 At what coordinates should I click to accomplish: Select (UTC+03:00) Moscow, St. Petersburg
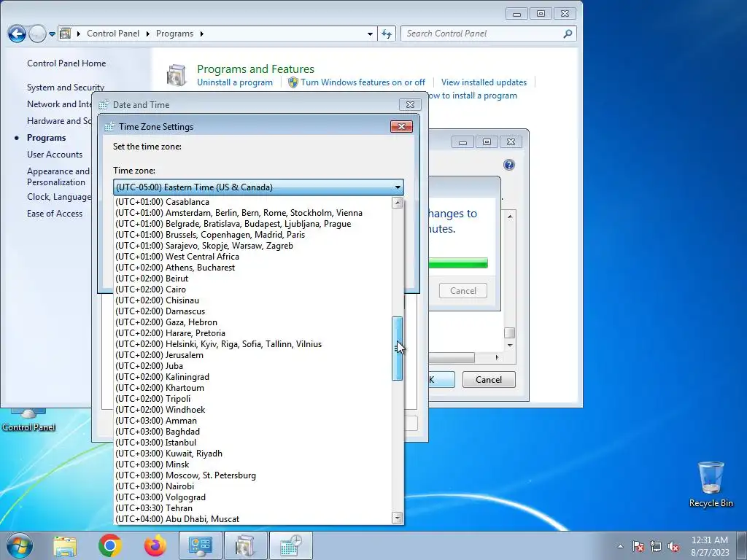252,475
